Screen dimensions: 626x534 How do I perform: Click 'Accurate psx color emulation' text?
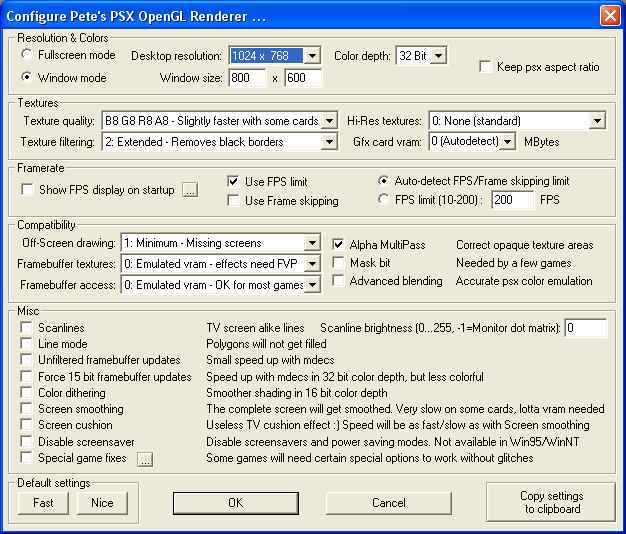tap(524, 281)
